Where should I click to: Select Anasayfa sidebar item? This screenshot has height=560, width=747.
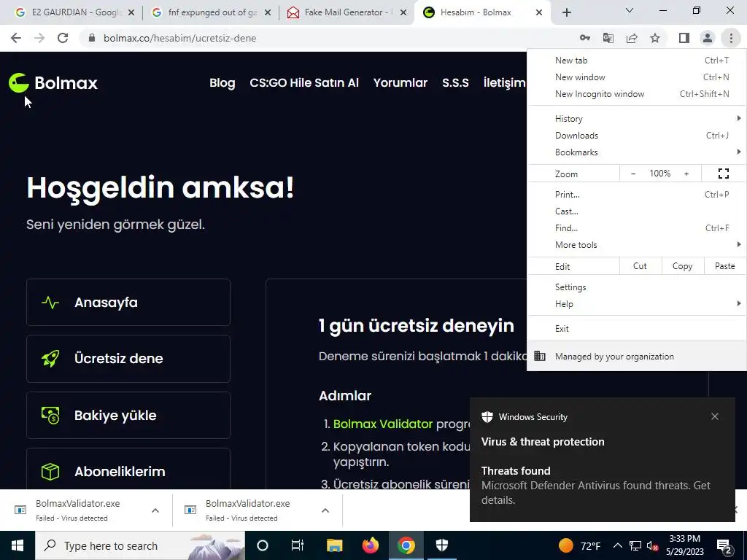coord(128,303)
